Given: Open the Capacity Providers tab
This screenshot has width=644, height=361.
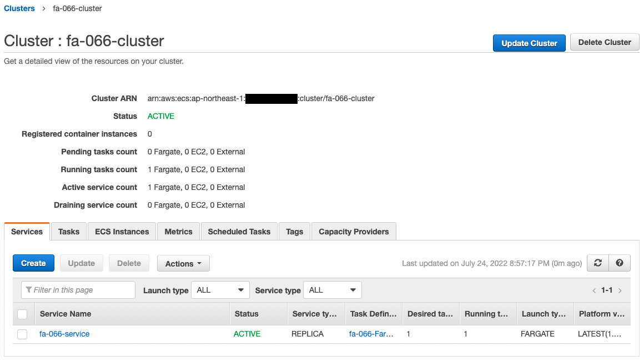Looking at the screenshot, I should click(354, 232).
